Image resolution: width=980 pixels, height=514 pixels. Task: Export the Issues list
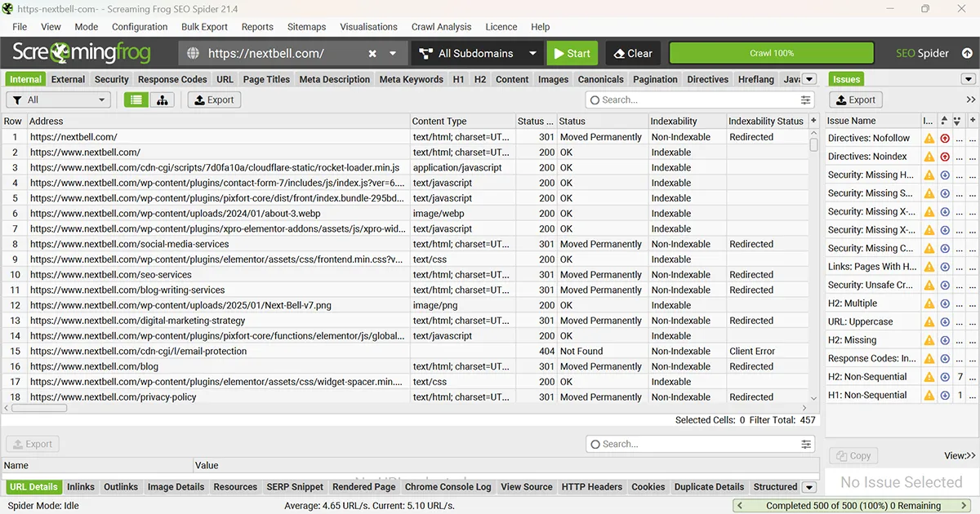pyautogui.click(x=856, y=100)
